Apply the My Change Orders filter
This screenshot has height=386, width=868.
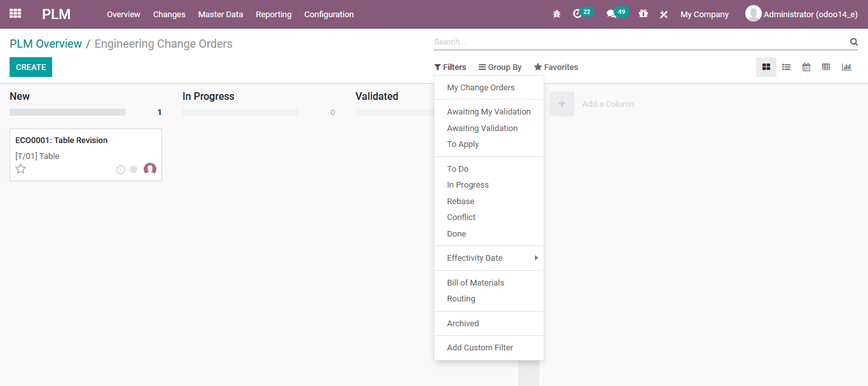[489, 88]
